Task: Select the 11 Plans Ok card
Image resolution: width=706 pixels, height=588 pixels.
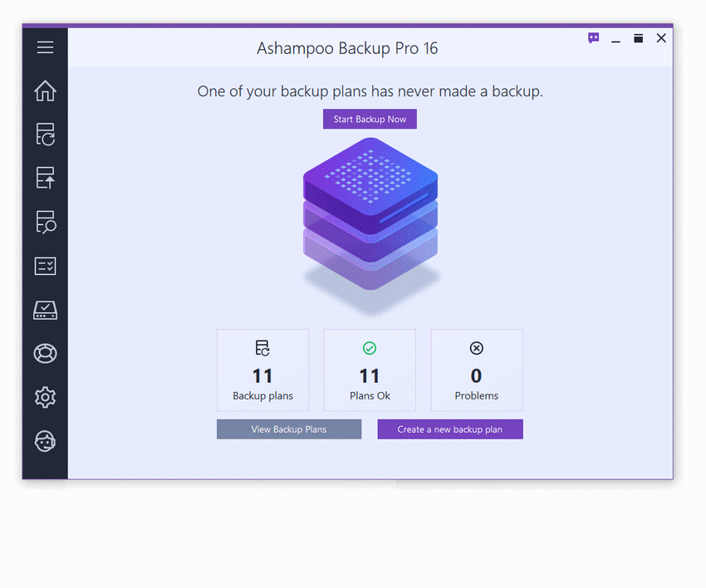Action: [370, 370]
